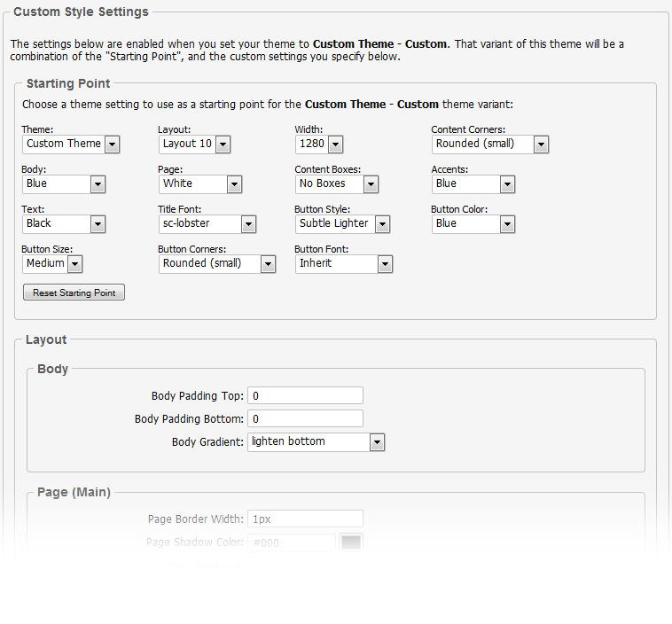Screen dimensions: 672x624
Task: Choose a Title Font from dropdown
Action: [x=207, y=223]
